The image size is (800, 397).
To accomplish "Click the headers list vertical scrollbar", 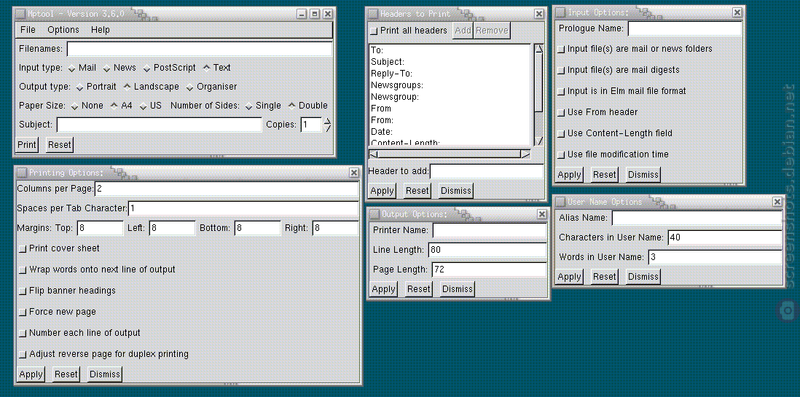I will (539, 95).
